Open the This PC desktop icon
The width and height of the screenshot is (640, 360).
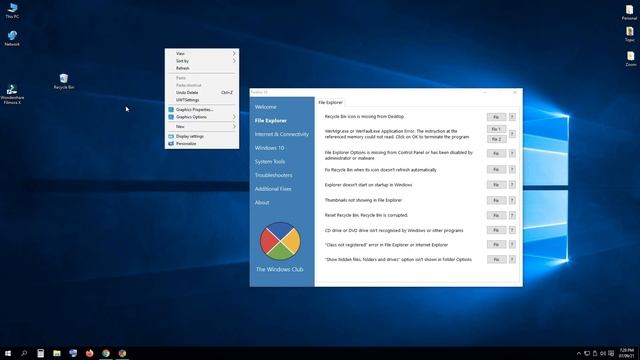(12, 11)
